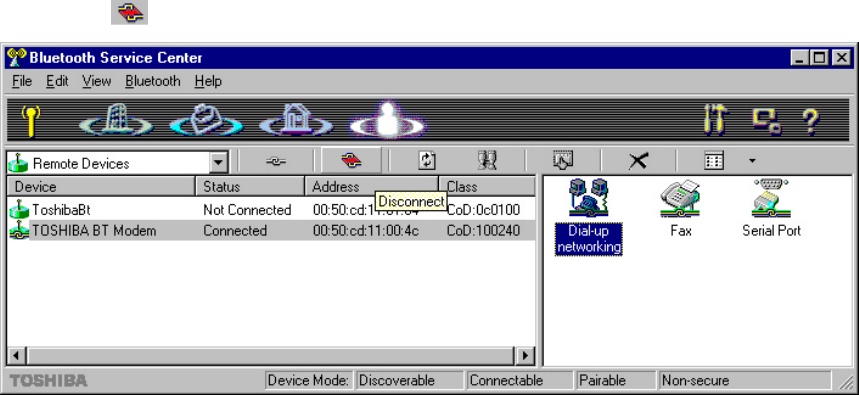This screenshot has height=395, width=859.
Task: Open the View menu
Action: pyautogui.click(x=96, y=82)
